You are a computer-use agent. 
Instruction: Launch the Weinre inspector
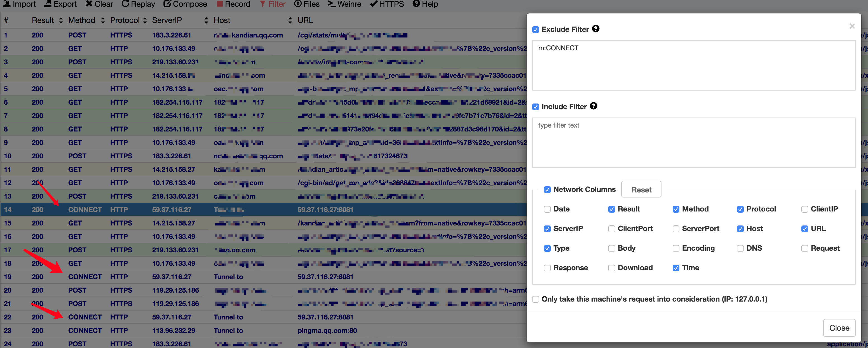coord(344,4)
